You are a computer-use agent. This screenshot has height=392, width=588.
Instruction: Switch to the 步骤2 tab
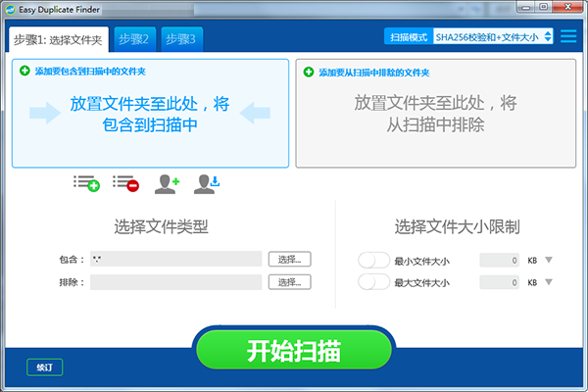coord(134,39)
